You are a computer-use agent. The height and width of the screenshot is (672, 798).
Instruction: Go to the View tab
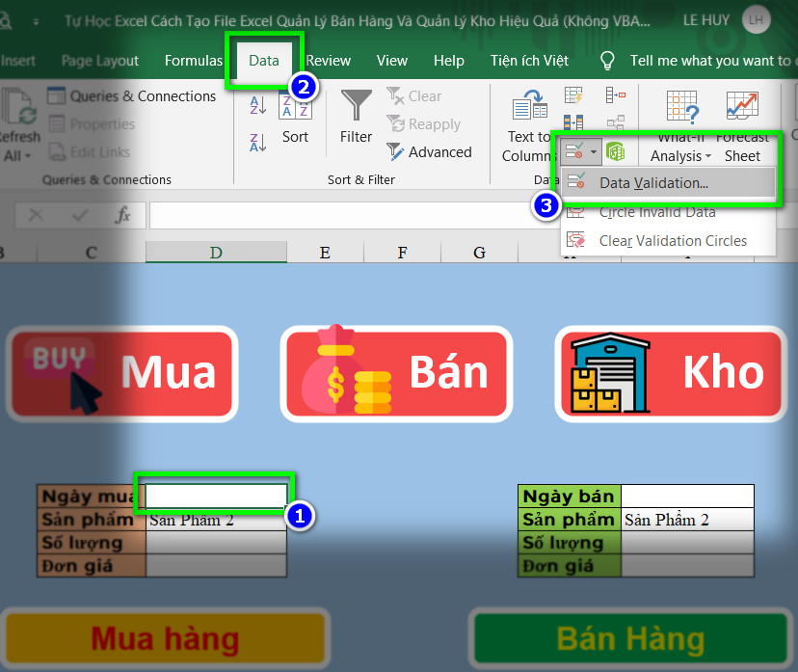(x=392, y=61)
